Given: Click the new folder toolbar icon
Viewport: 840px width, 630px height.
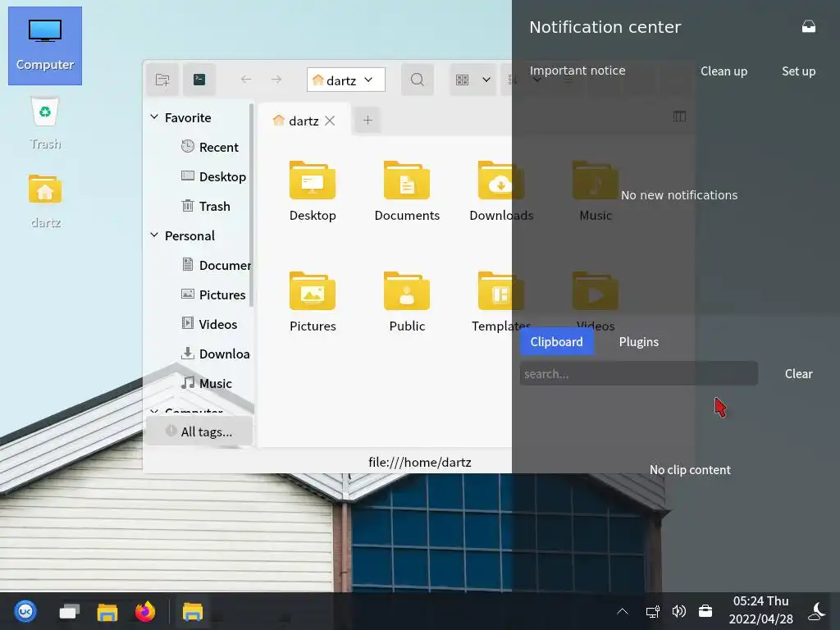Looking at the screenshot, I should [162, 80].
